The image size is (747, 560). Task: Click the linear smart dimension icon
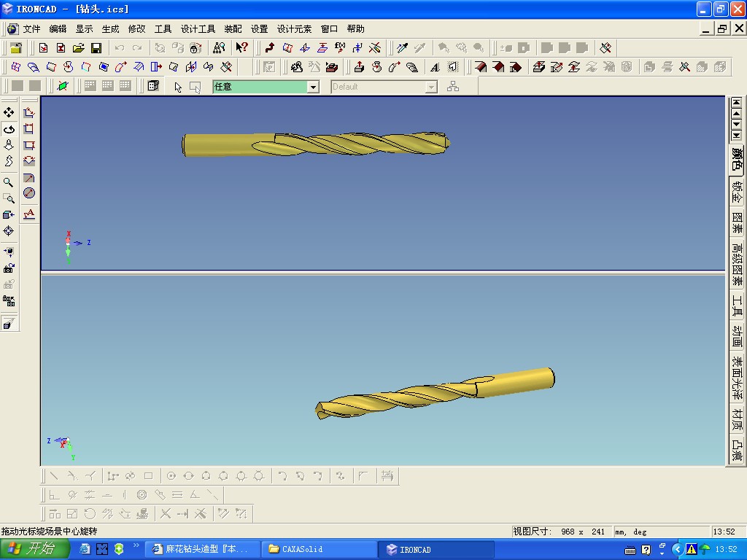[29, 113]
